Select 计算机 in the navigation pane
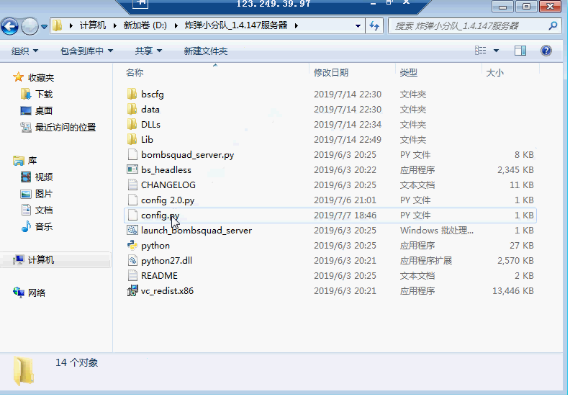 point(41,260)
